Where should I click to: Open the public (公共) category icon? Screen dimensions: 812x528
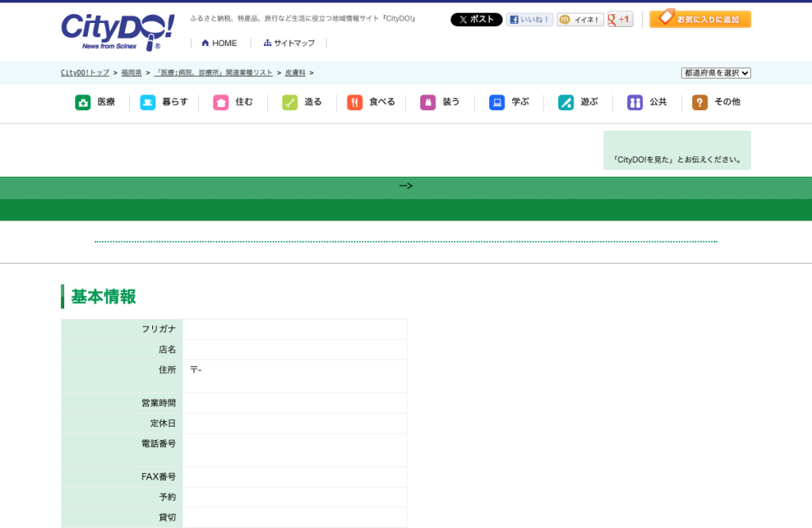click(634, 102)
